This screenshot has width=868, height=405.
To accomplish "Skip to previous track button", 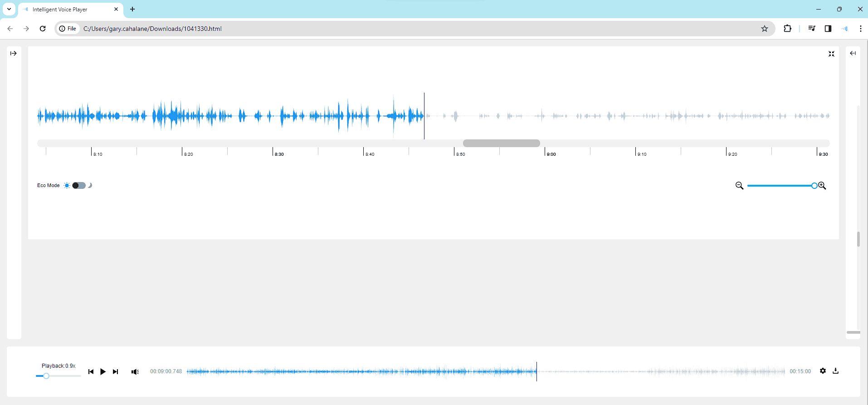I will (91, 371).
